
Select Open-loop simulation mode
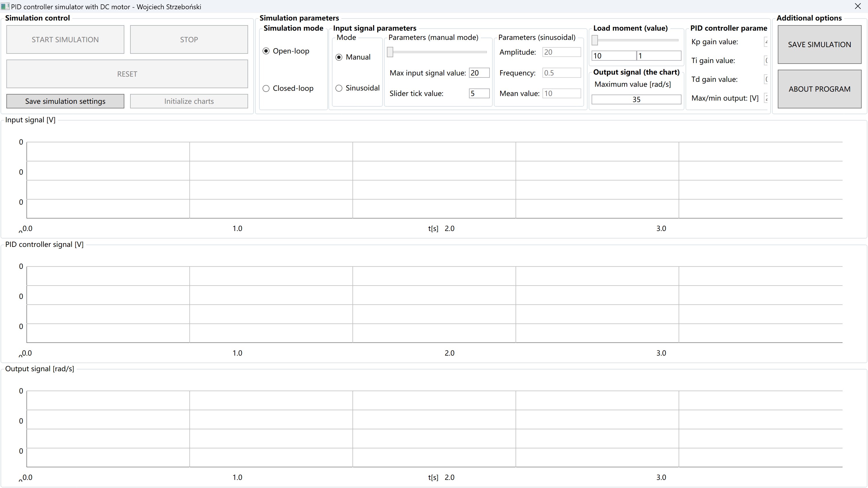point(266,51)
